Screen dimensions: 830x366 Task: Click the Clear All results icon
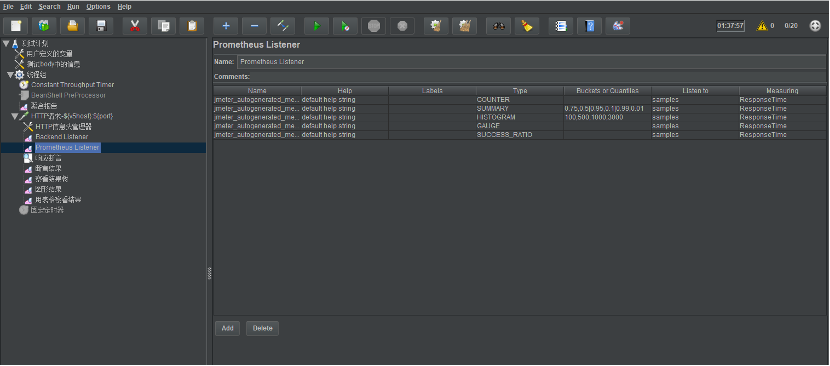point(465,26)
